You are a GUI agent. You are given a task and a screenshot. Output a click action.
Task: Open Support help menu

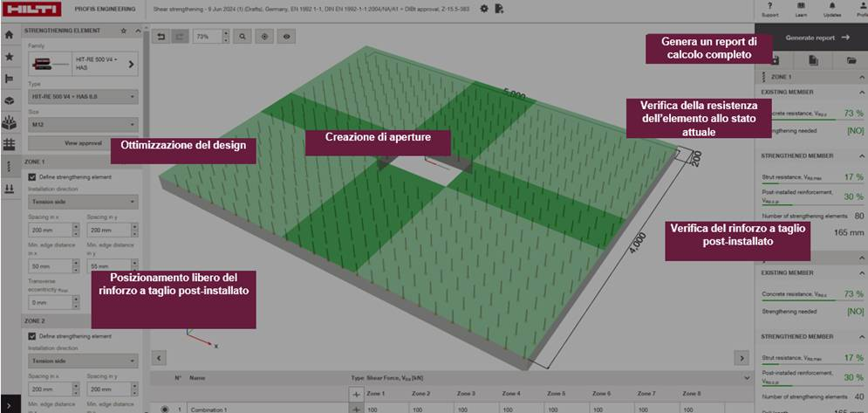point(770,10)
